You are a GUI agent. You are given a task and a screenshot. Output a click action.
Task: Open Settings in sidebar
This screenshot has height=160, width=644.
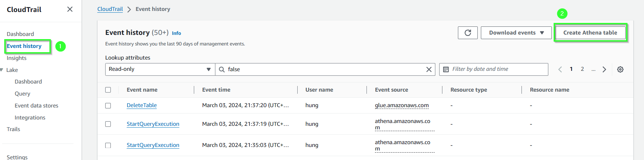[17, 157]
